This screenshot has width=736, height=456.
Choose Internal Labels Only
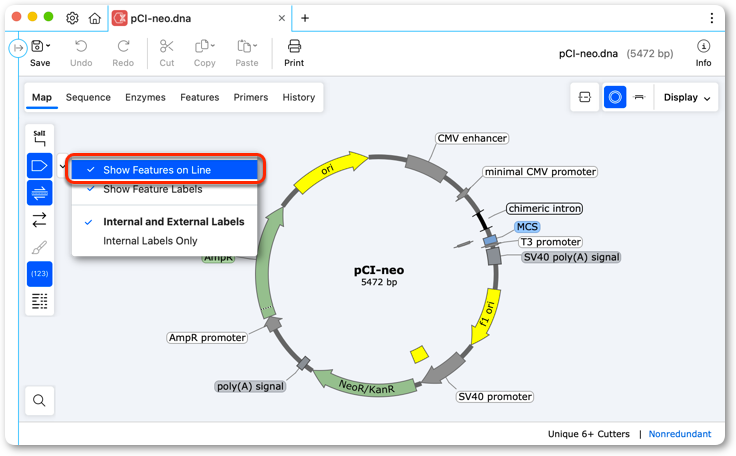(164, 241)
